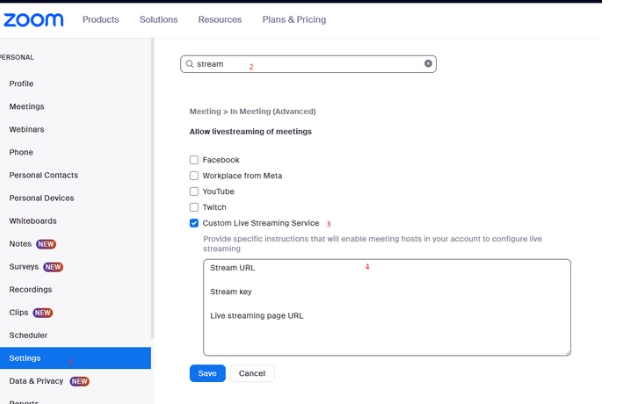Click 'Live streaming page URL' line
Image resolution: width=622 pixels, height=404 pixels.
tap(257, 316)
